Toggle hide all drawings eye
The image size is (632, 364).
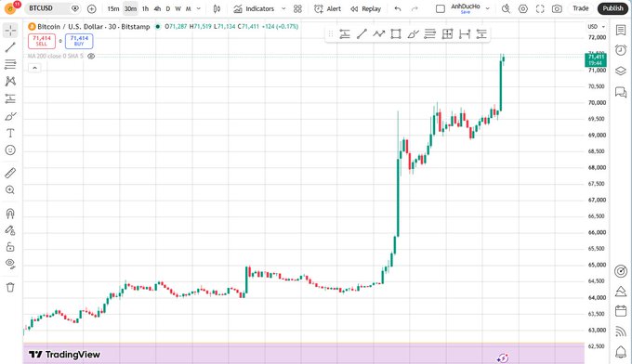(10, 264)
